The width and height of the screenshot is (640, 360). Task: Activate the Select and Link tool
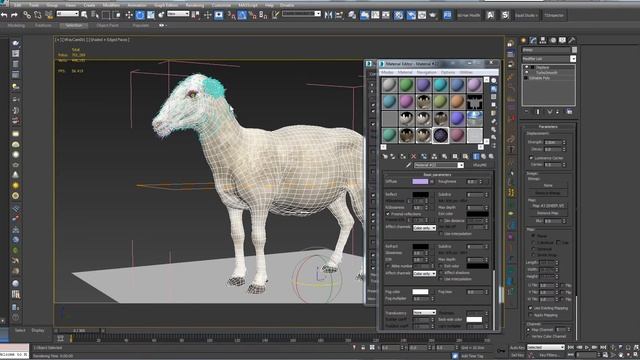click(x=27, y=15)
